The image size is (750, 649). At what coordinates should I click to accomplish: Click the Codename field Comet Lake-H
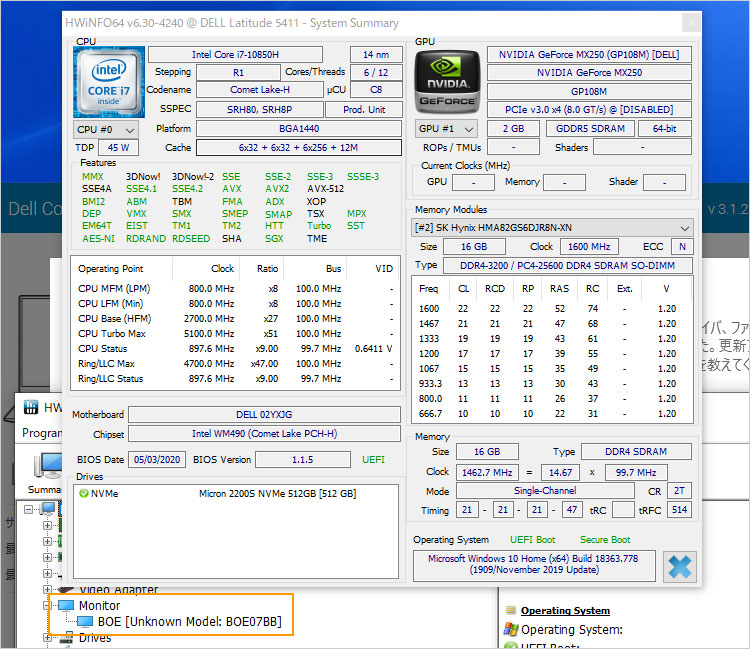(260, 90)
